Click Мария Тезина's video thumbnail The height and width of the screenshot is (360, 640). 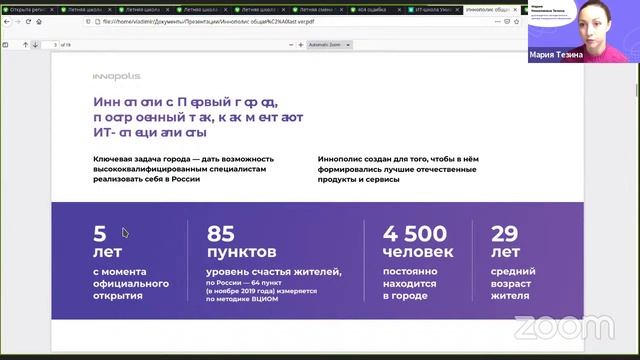click(x=584, y=31)
